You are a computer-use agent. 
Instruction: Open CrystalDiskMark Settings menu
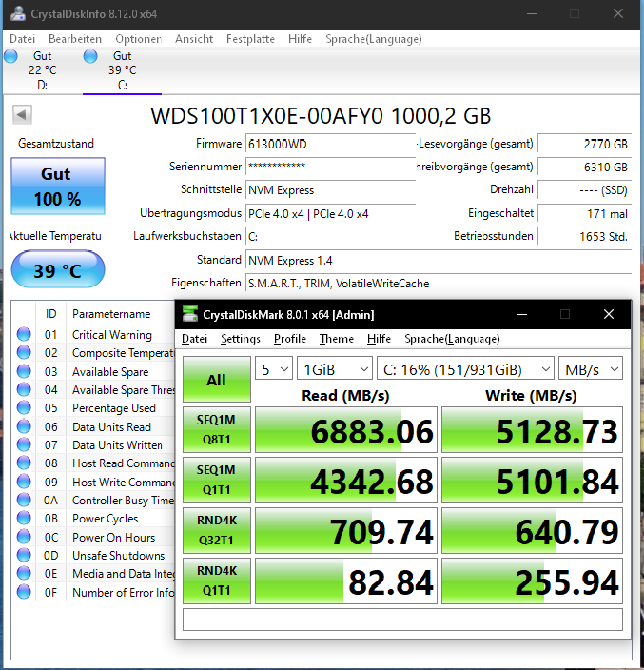pos(241,339)
